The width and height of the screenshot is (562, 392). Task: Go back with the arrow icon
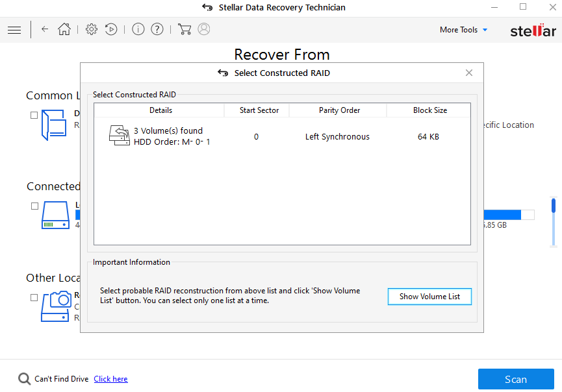44,29
